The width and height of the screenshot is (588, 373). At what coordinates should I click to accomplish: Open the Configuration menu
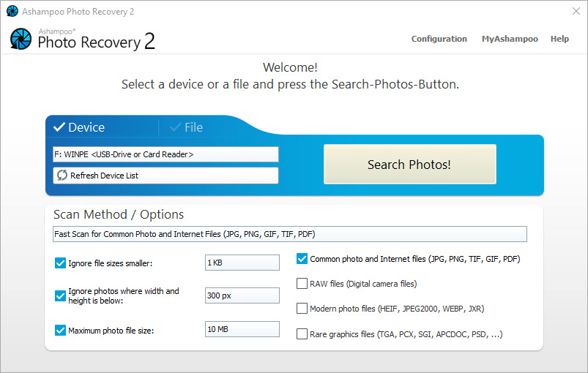coord(439,39)
